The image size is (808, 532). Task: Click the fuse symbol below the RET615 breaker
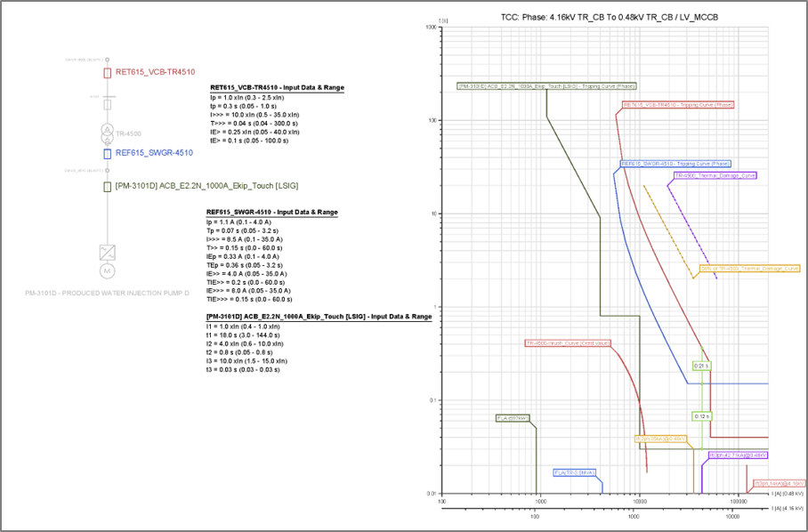(106, 104)
